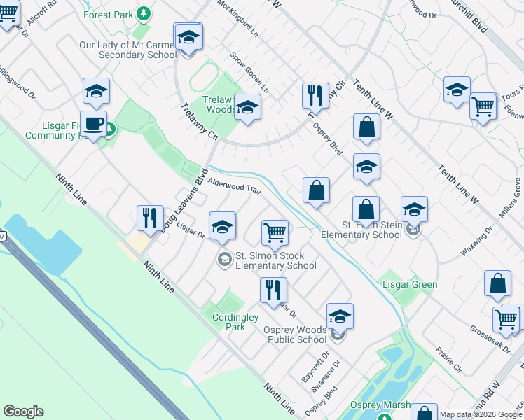The height and width of the screenshot is (420, 524).
Task: Click the restaurant marker at Ninth Line and Doug Leavens Blvd
Action: (x=150, y=220)
